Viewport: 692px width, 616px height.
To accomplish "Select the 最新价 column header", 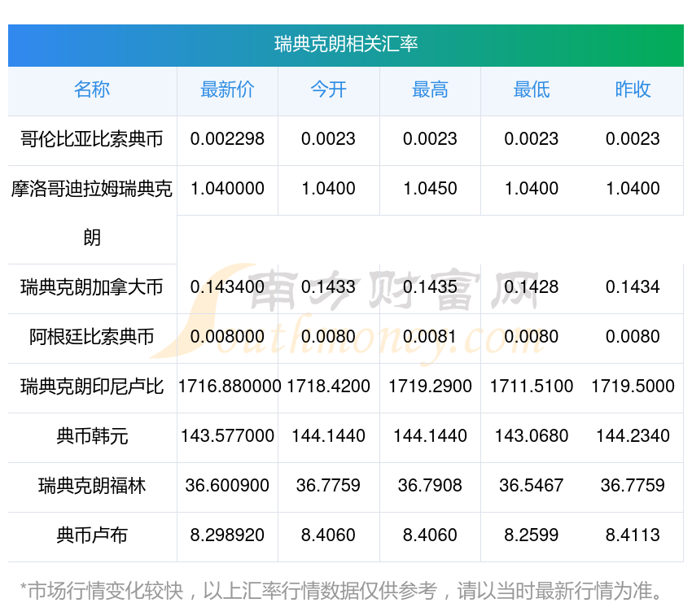I will [227, 90].
